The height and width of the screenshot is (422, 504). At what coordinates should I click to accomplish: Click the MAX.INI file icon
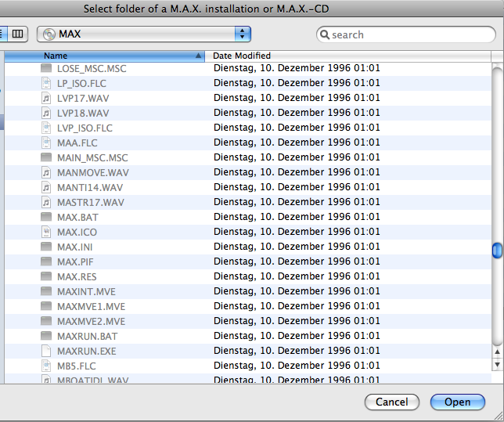click(46, 247)
